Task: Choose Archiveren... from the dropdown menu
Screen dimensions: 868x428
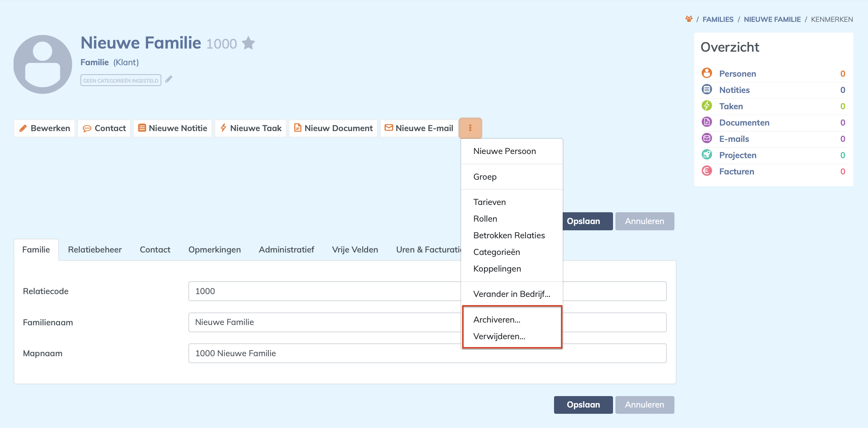Action: [x=496, y=319]
